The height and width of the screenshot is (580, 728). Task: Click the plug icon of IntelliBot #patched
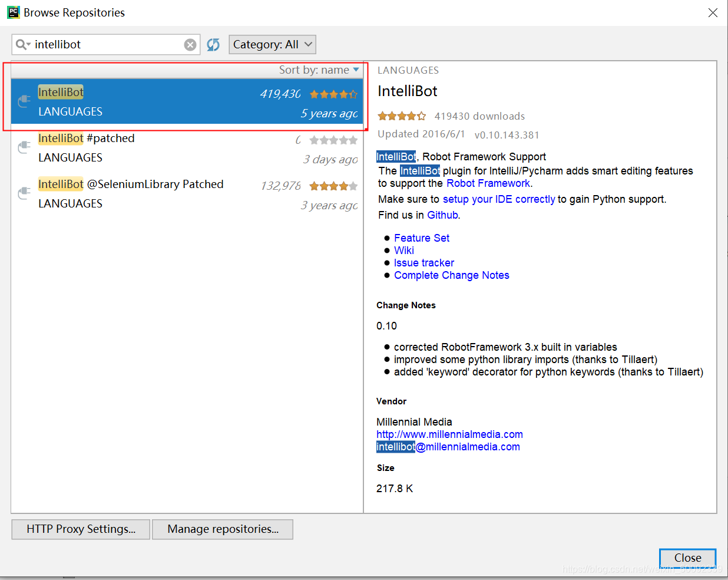[x=24, y=147]
